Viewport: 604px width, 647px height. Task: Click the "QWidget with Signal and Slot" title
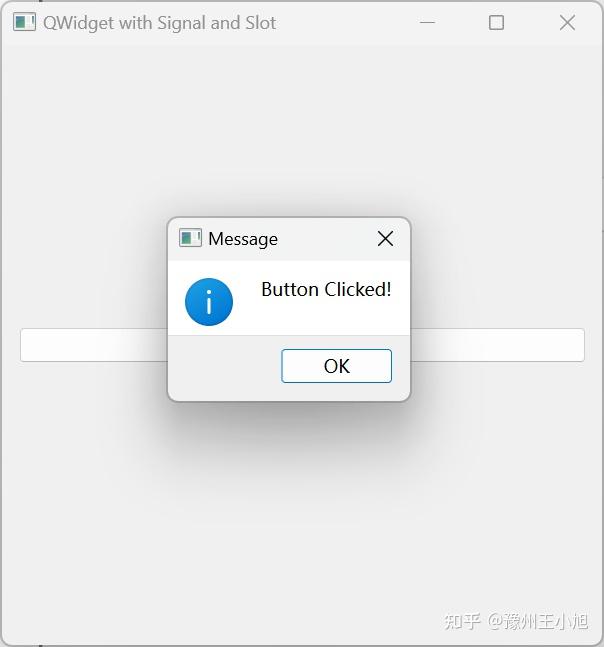tap(160, 22)
